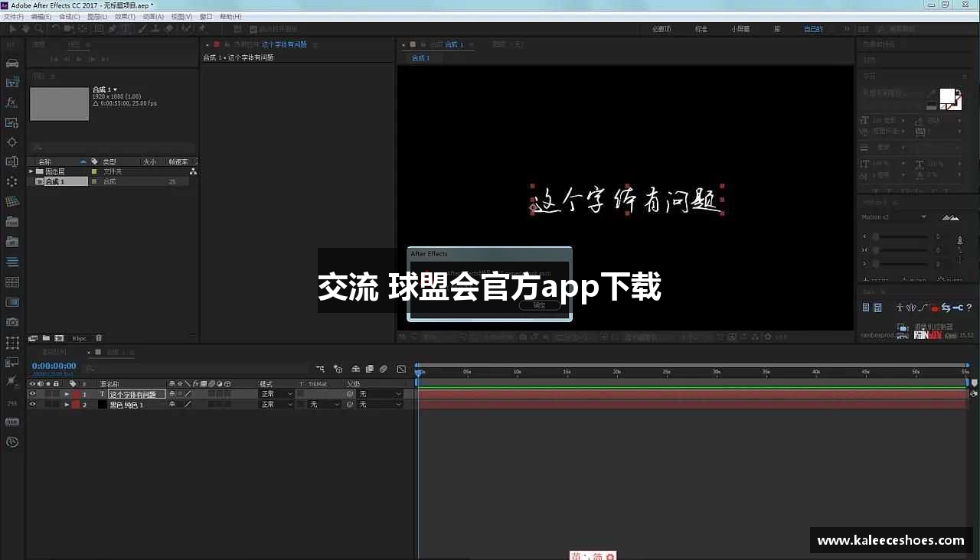The image size is (980, 560).
Task: Click 确定 in the After Effects dialog
Action: point(540,305)
